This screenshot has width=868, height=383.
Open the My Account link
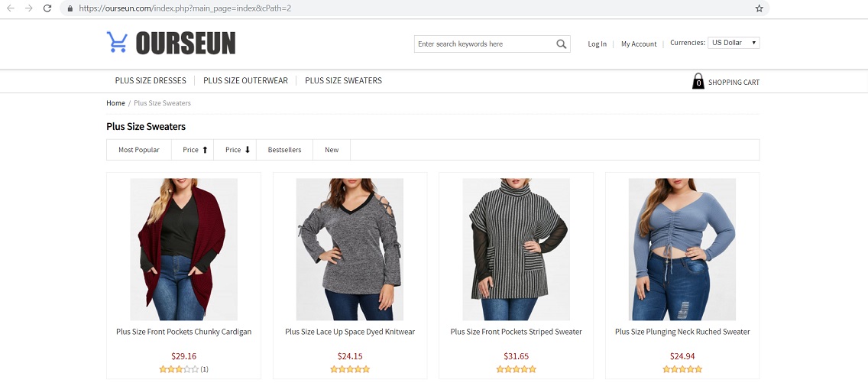(x=639, y=44)
